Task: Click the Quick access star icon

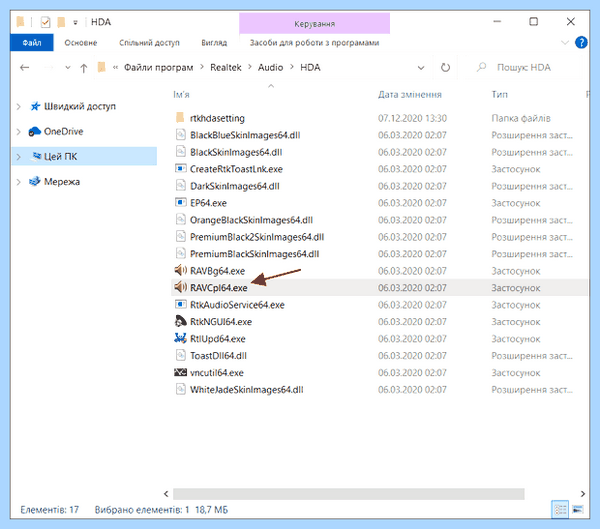Action: [x=35, y=106]
